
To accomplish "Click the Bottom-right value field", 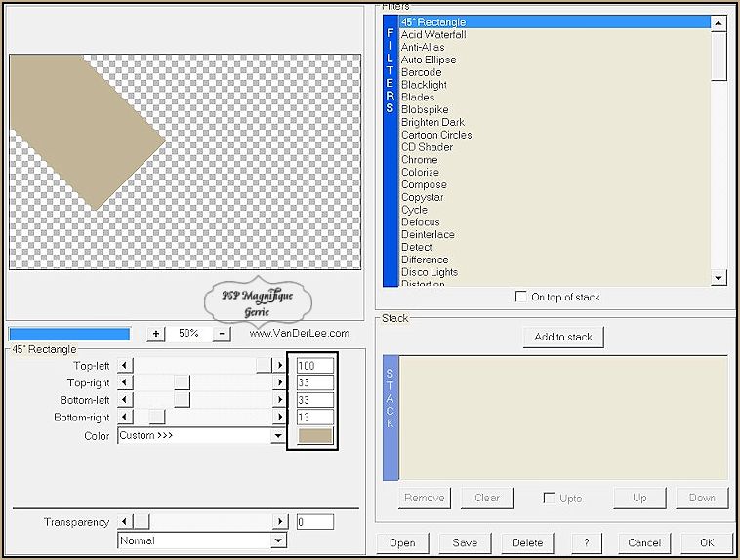I will 314,417.
